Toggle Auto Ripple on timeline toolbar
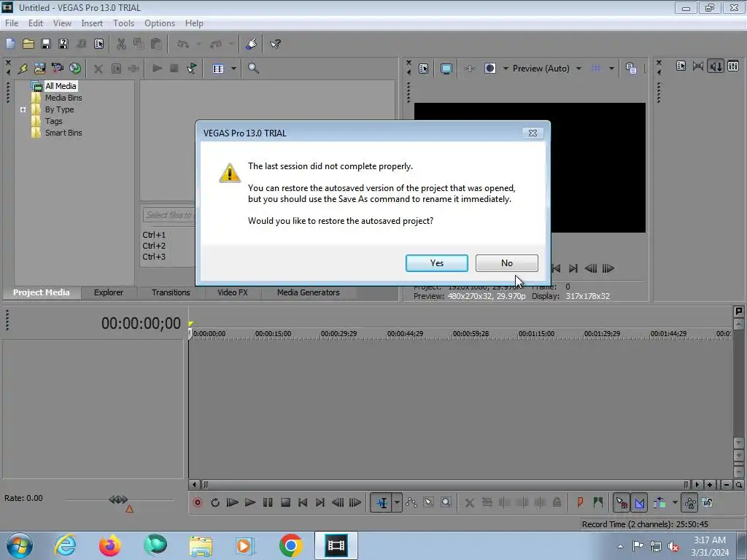 (x=659, y=502)
